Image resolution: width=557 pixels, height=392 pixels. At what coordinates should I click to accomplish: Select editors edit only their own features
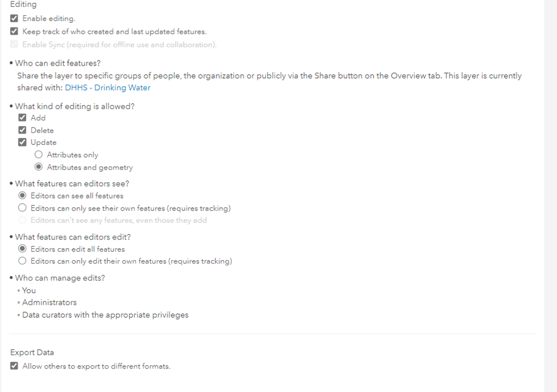coord(22,261)
